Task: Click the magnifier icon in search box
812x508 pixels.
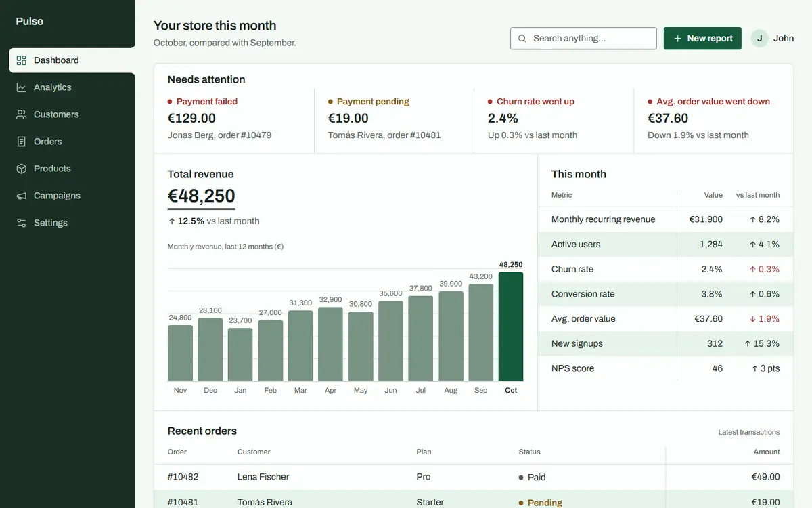Action: (522, 39)
